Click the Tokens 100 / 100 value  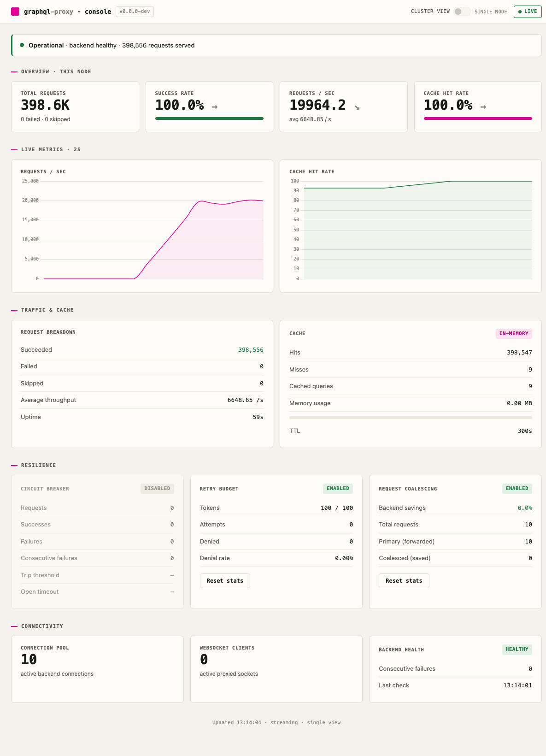click(x=337, y=508)
